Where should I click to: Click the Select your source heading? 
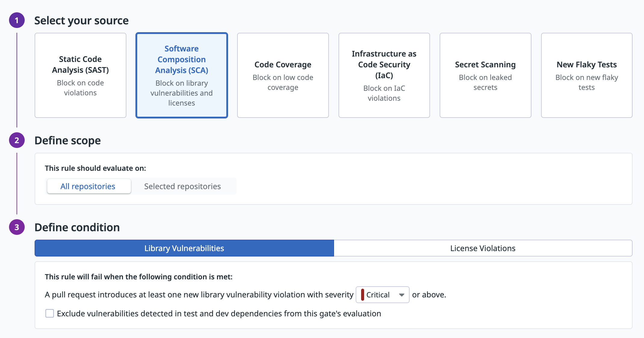(81, 20)
